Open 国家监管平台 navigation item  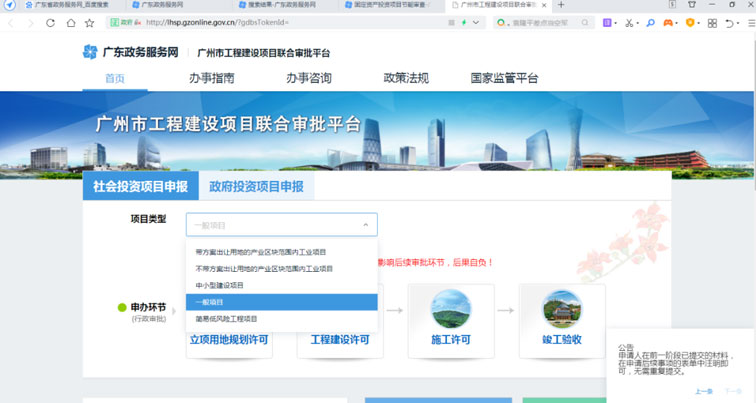click(504, 78)
